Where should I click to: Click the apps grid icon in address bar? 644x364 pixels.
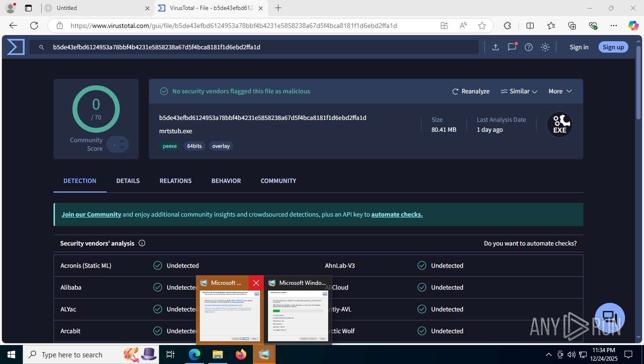point(444,26)
